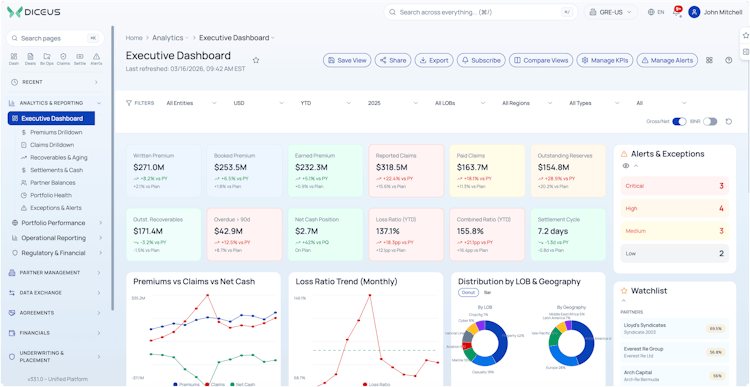Open the GRE-US entity selector dropdown
This screenshot has height=387, width=750.
pos(611,12)
